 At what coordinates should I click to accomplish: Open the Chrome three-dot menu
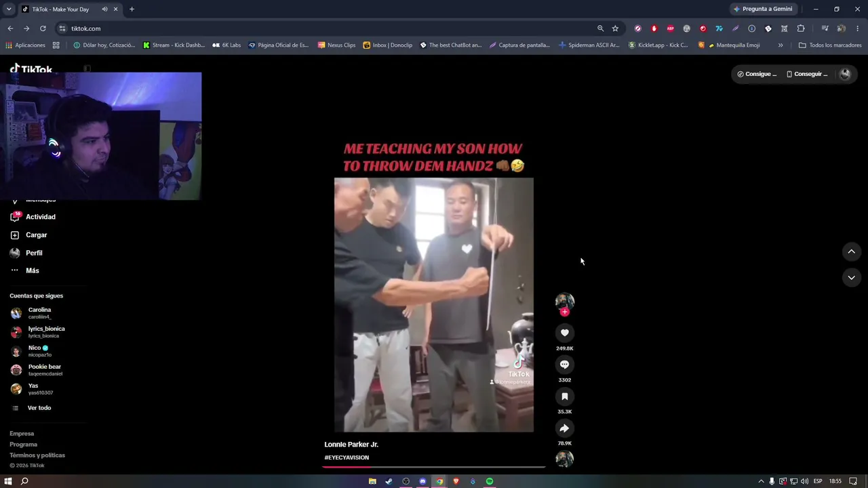[x=858, y=28]
